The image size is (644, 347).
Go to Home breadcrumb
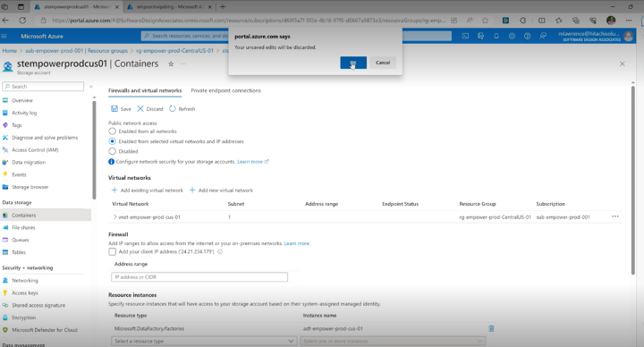coord(10,50)
